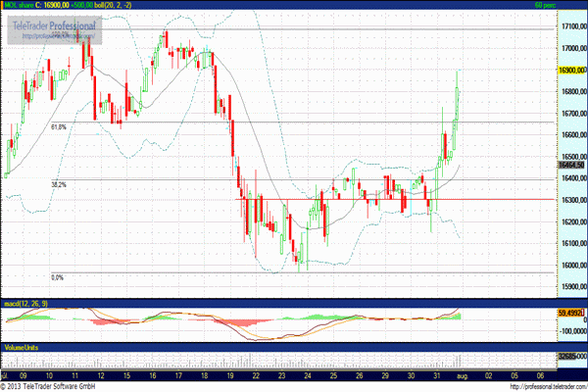Click the yellow 16900,00 current price tag
Screen dimensions: 588x392
(x=569, y=71)
